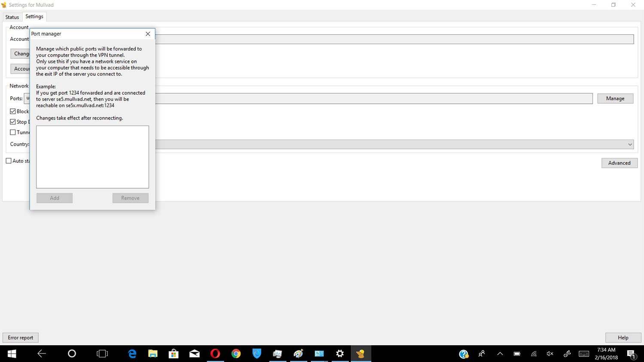Image resolution: width=644 pixels, height=362 pixels.
Task: Launch Google Chrome from taskbar
Action: click(x=236, y=354)
